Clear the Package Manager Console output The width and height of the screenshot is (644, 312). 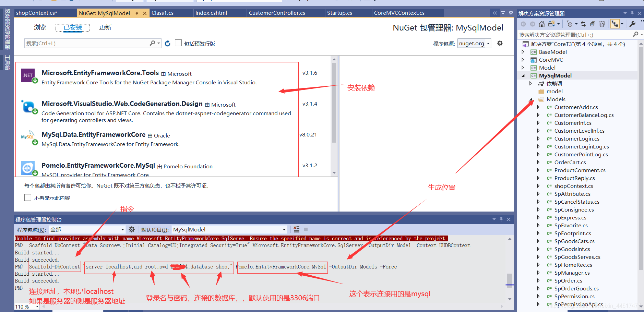(x=297, y=229)
